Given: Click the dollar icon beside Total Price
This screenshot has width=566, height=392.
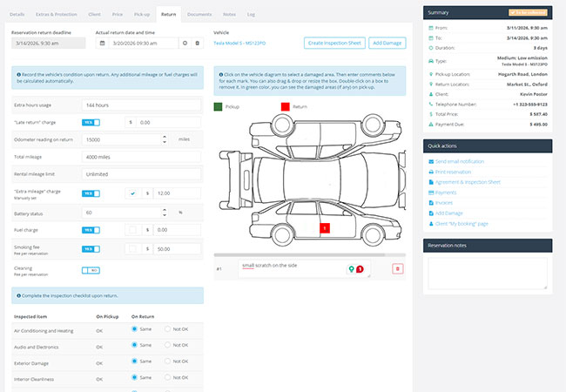Looking at the screenshot, I should point(431,114).
